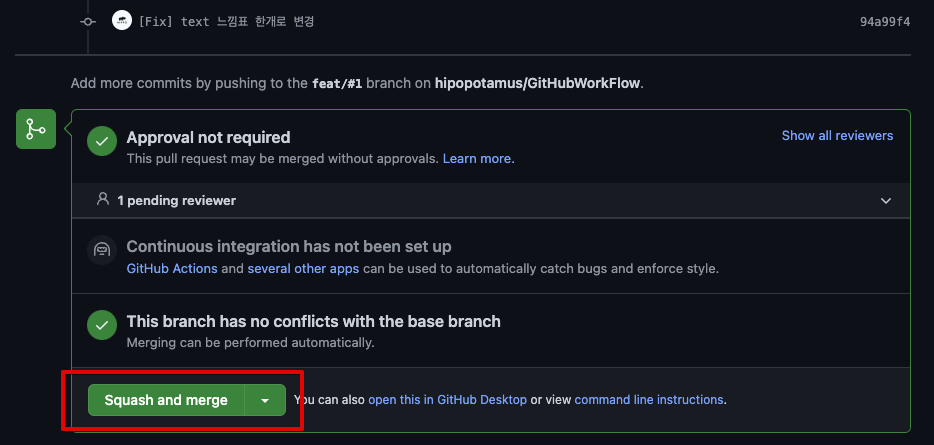
Task: Click the Approval not required check icon
Action: click(102, 142)
